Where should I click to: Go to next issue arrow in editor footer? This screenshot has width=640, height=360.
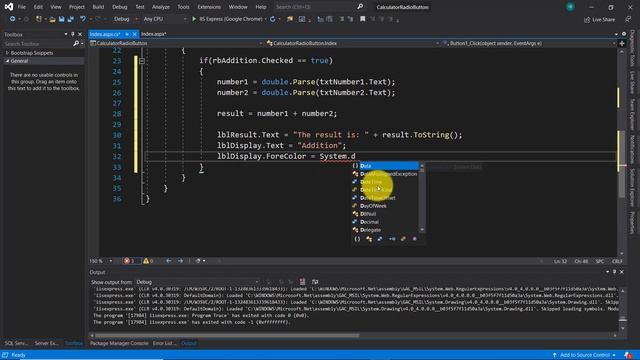point(180,261)
